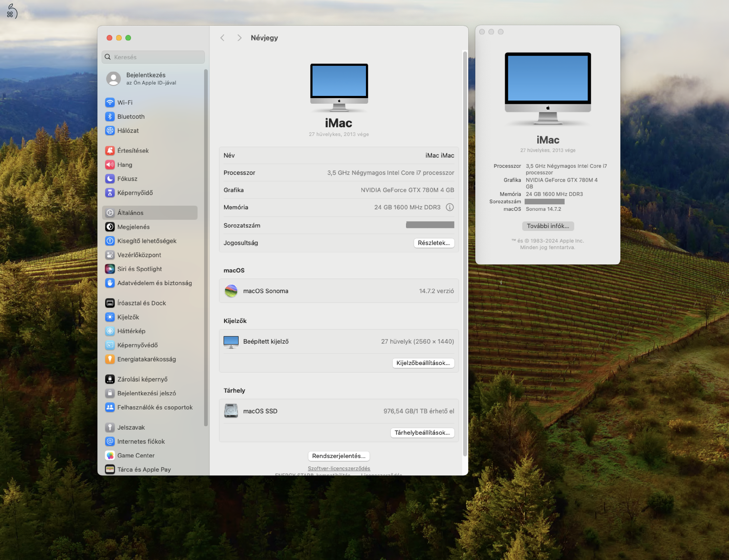Select Képernyővédő screen saver settings
Screen dimensions: 729x560
point(150,345)
